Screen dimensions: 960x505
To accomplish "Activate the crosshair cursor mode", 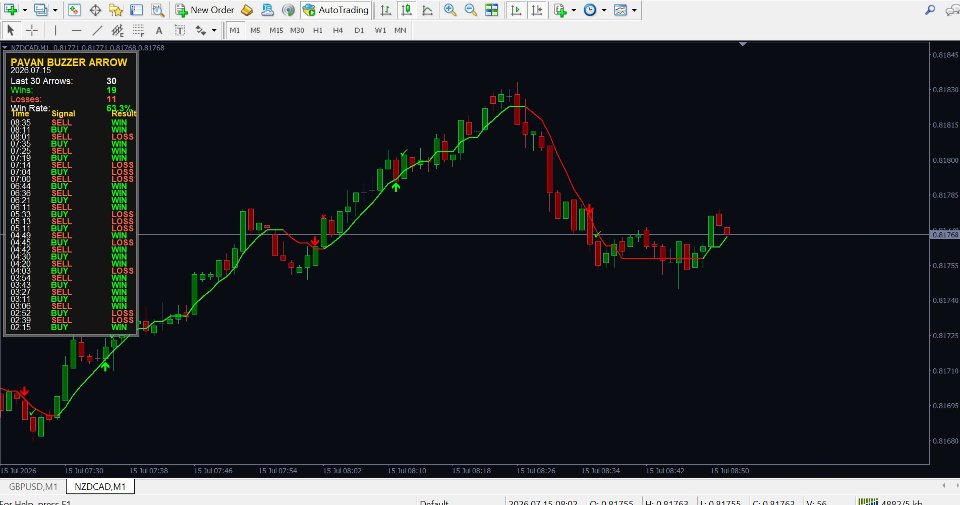I will click(31, 30).
